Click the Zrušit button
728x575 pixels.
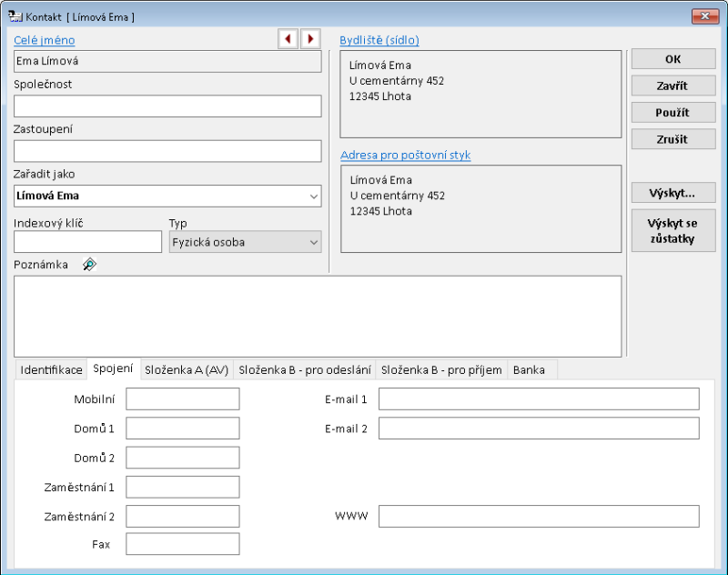click(x=672, y=140)
